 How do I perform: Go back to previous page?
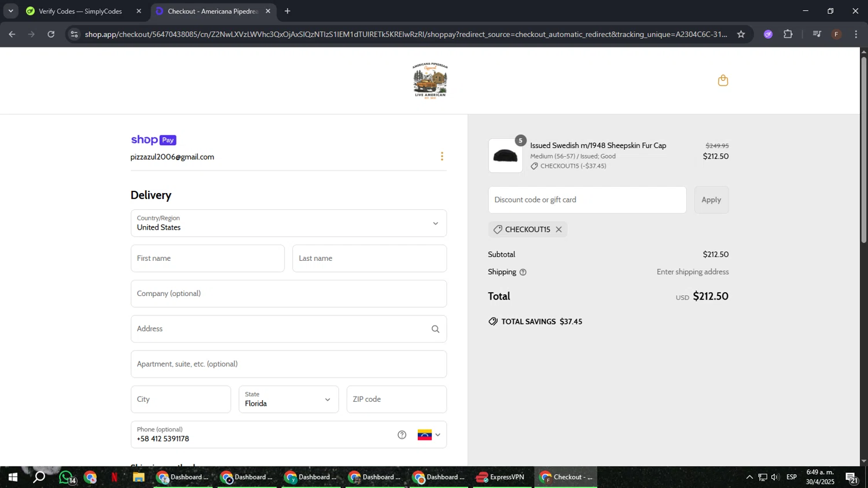(12, 34)
